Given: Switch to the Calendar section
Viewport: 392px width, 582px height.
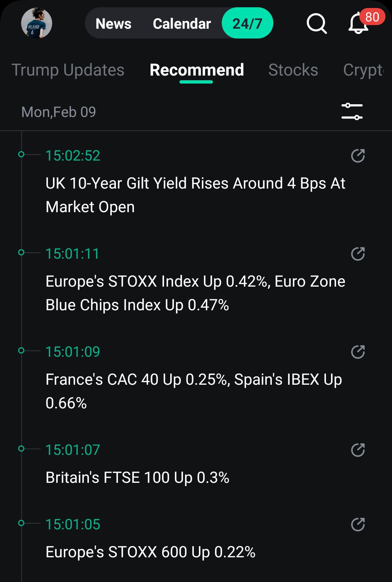Looking at the screenshot, I should tap(182, 24).
